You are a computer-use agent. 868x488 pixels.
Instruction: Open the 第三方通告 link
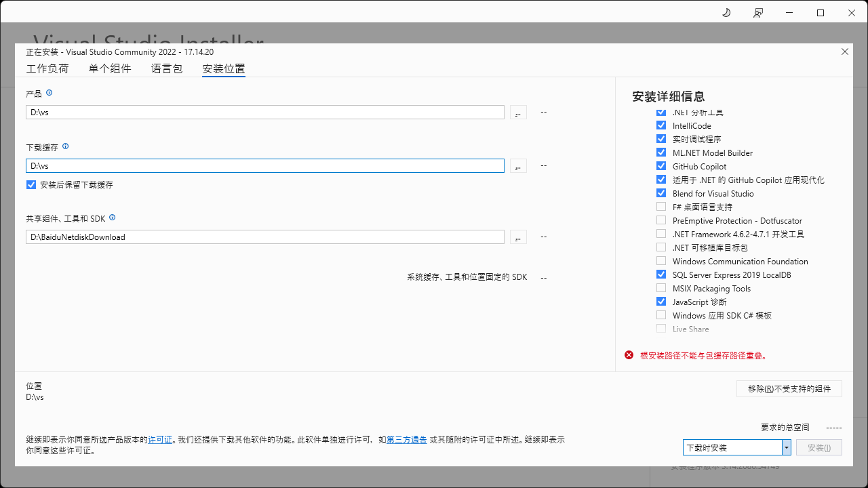tap(406, 439)
